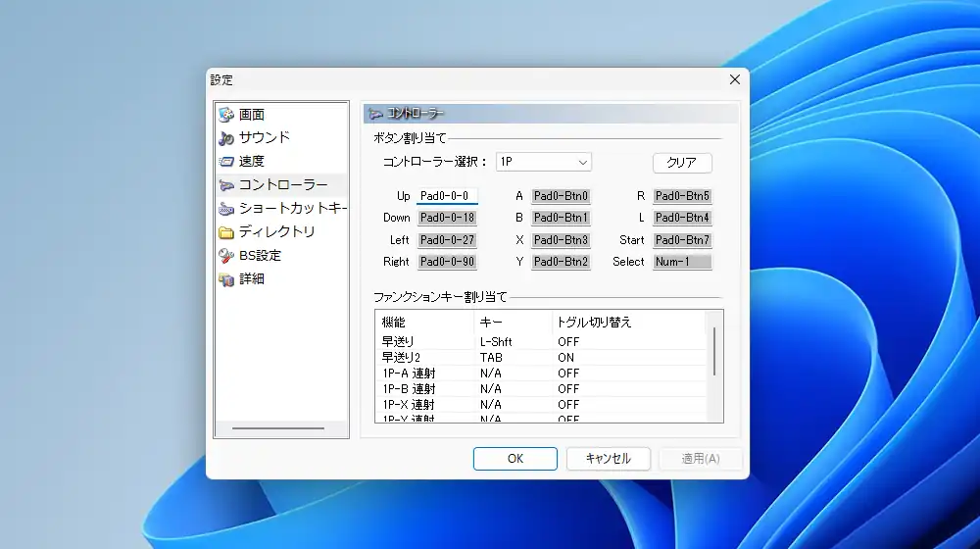This screenshot has height=549, width=980.
Task: Close the 設定 dialog window
Action: pos(734,79)
